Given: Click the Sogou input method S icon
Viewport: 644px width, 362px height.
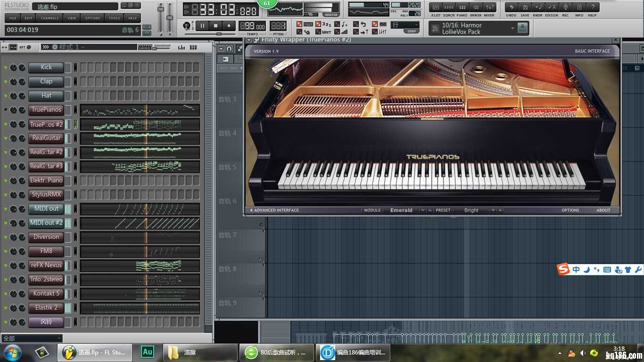Looking at the screenshot, I should tap(563, 270).
